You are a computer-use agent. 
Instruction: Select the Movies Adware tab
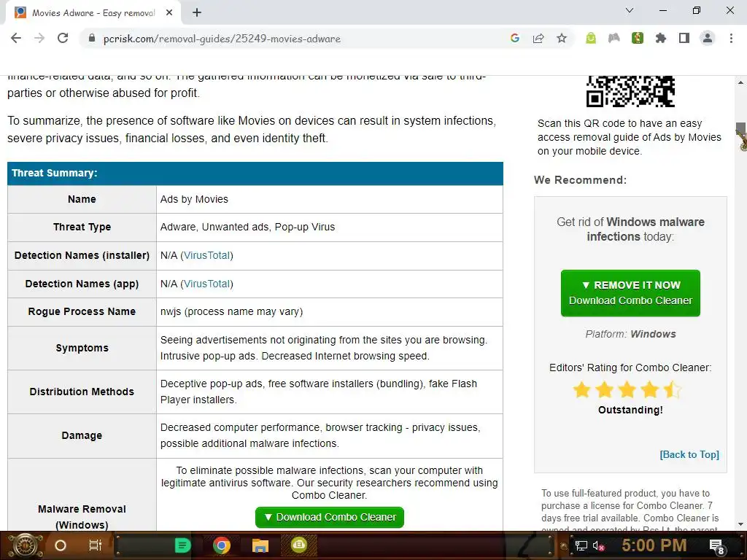point(93,13)
